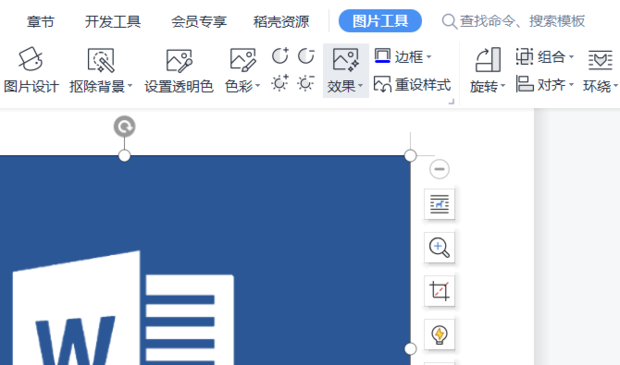Click the 组合 group icon

[524, 57]
